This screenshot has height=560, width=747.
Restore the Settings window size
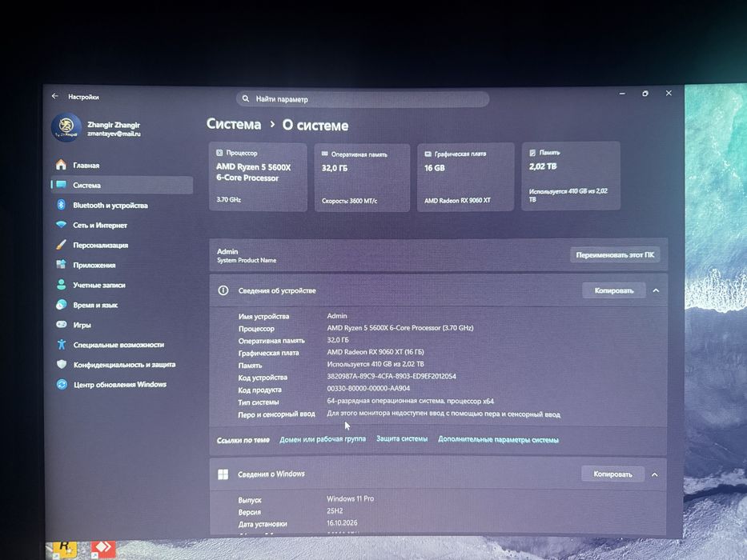coord(645,94)
